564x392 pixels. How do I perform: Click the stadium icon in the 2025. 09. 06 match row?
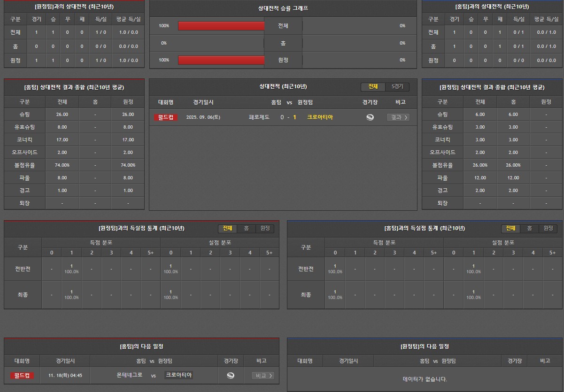point(370,117)
